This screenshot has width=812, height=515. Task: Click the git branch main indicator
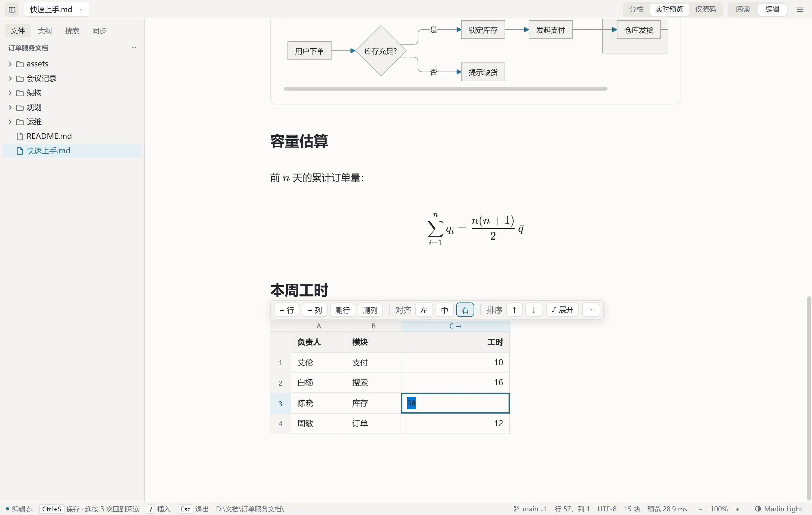point(531,509)
